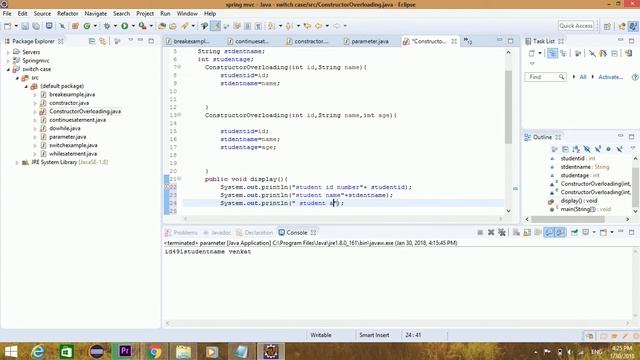This screenshot has height=360, width=640.
Task: Toggle Hide Static Members in Outline
Action: coord(598,149)
